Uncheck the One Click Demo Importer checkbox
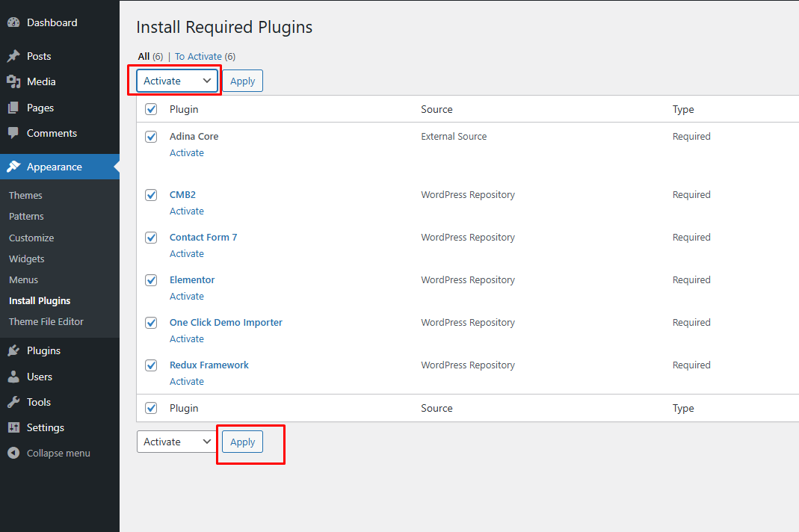The width and height of the screenshot is (799, 532). [151, 323]
